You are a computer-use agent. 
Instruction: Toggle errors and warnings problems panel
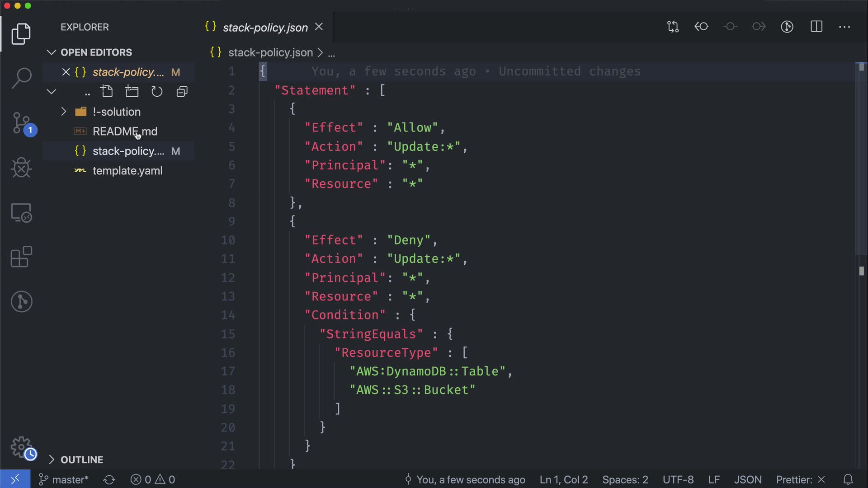[153, 479]
